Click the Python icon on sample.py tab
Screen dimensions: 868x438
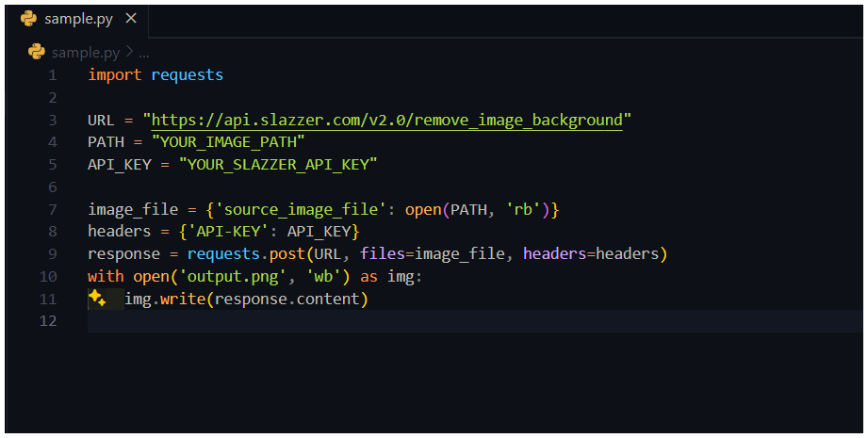[29, 18]
